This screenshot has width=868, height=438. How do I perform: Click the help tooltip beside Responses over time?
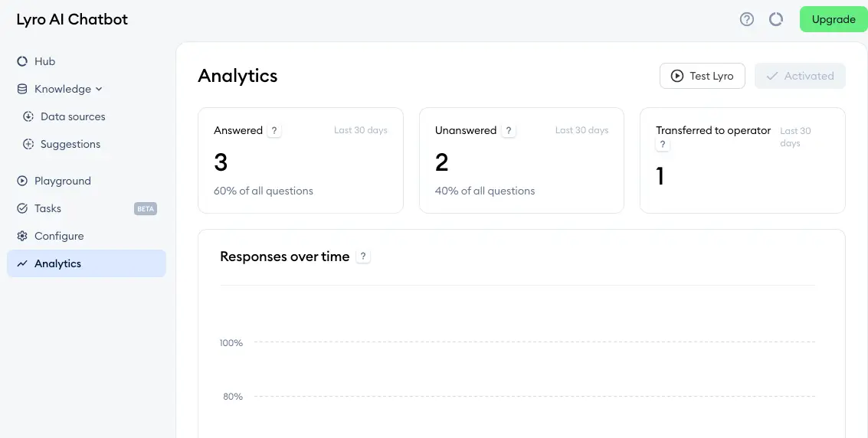[x=363, y=257]
